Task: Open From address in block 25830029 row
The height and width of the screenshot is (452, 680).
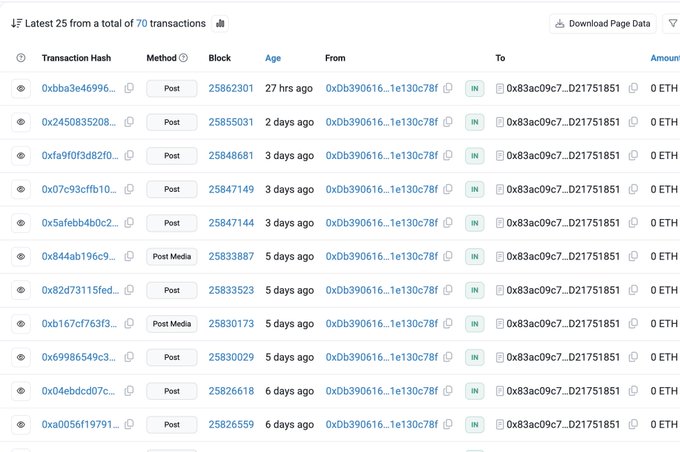Action: point(382,357)
